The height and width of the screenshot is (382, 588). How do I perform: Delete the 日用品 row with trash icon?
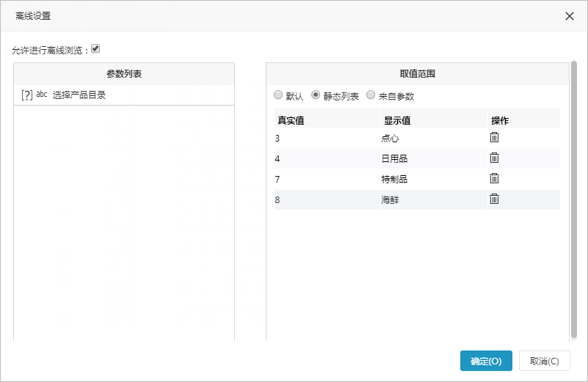click(494, 158)
